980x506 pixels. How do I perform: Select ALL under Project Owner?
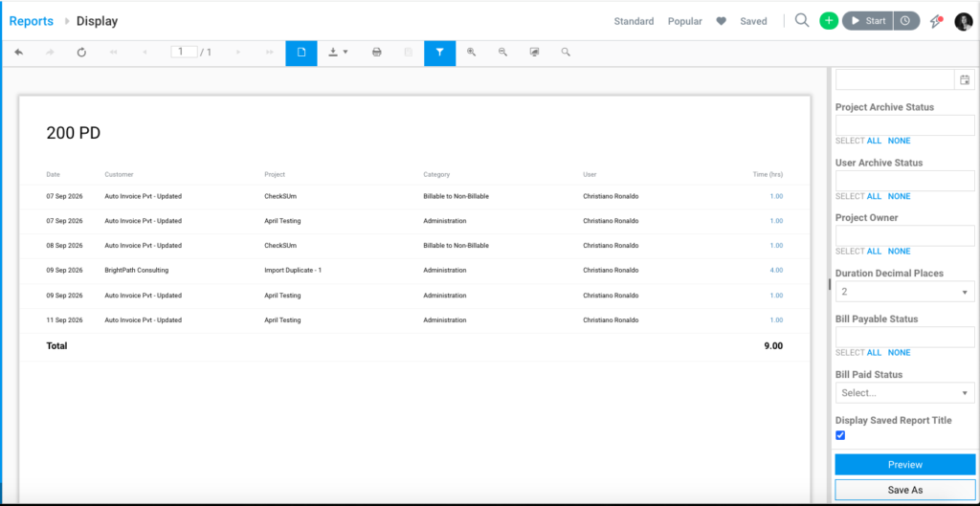coord(874,252)
